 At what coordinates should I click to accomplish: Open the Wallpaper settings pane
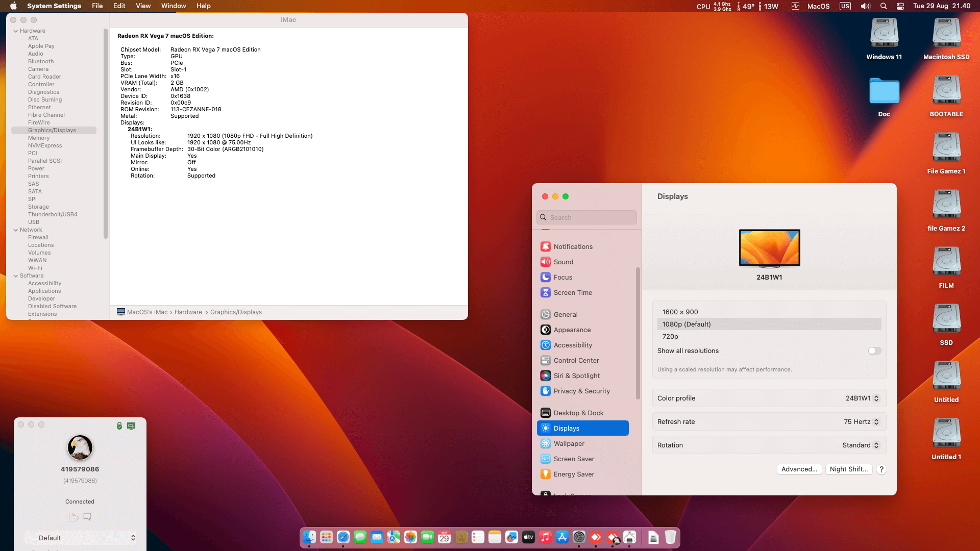[x=569, y=443]
